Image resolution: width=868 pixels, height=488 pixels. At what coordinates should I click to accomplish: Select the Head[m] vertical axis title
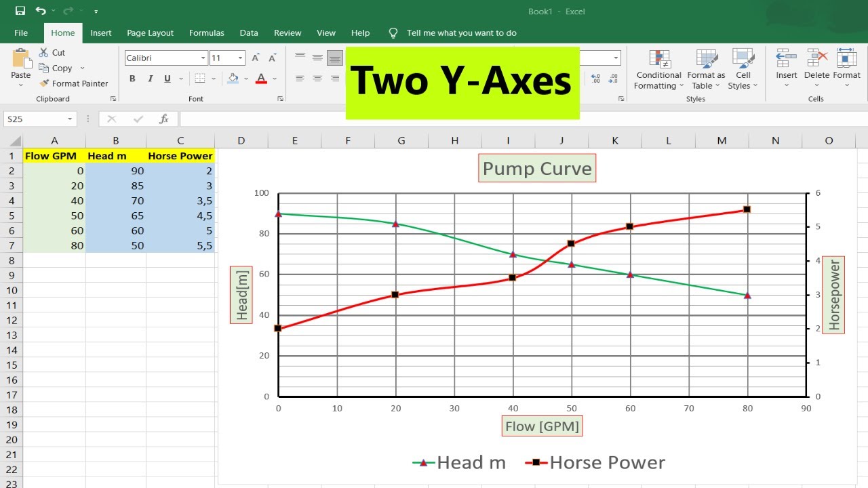point(241,295)
